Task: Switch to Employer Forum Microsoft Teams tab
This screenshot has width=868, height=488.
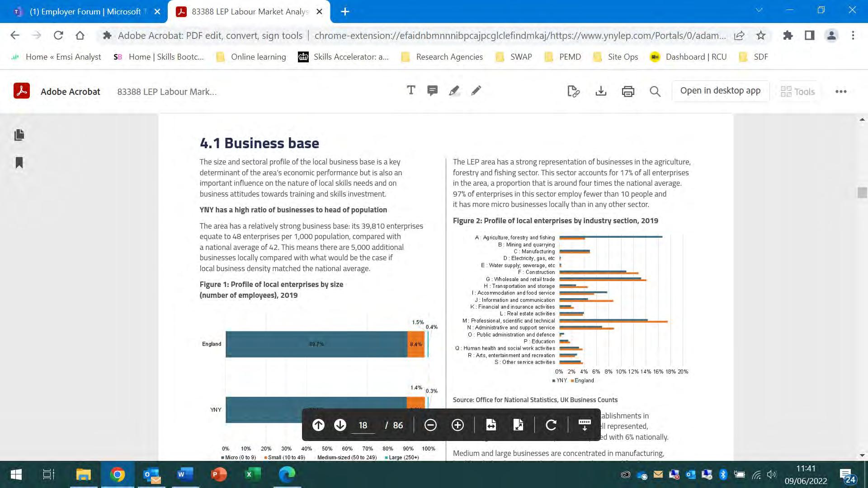Action: point(86,12)
